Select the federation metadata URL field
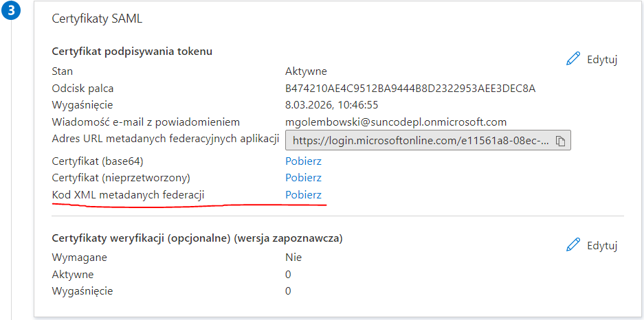 click(428, 141)
